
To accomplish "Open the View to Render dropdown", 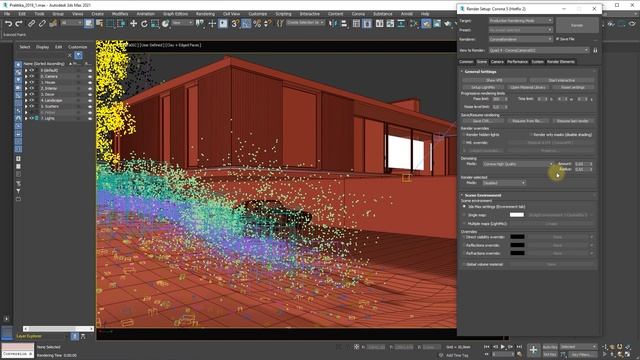I will pos(539,50).
